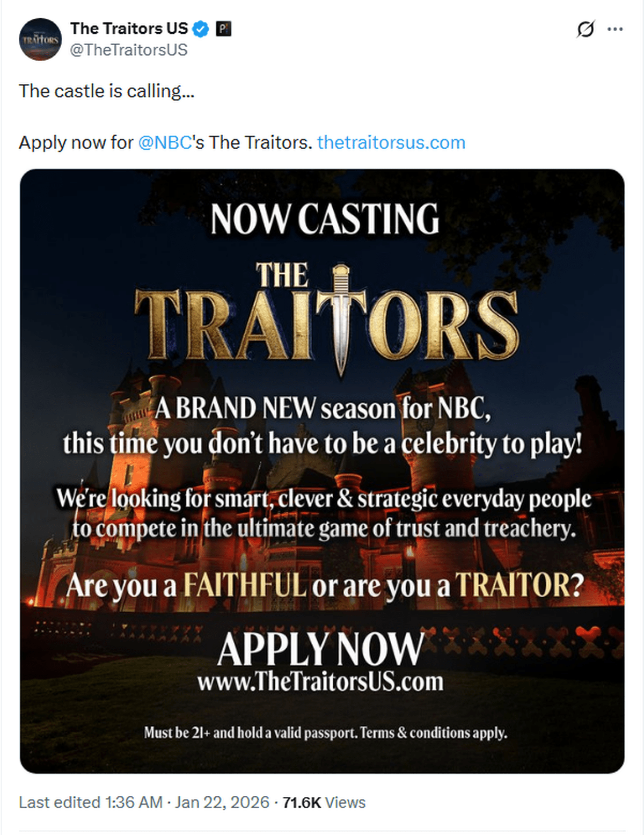The image size is (644, 835).
Task: Open the three-dot more options menu
Action: click(x=615, y=29)
